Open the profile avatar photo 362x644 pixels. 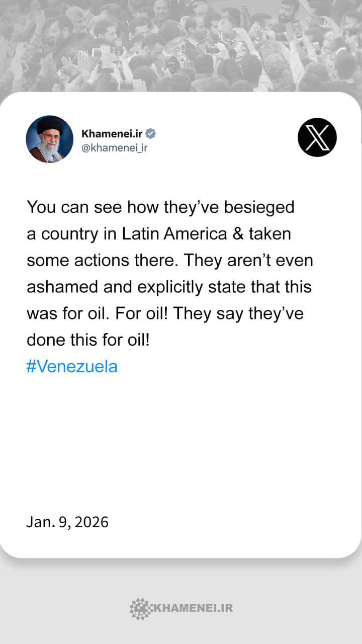tap(50, 139)
